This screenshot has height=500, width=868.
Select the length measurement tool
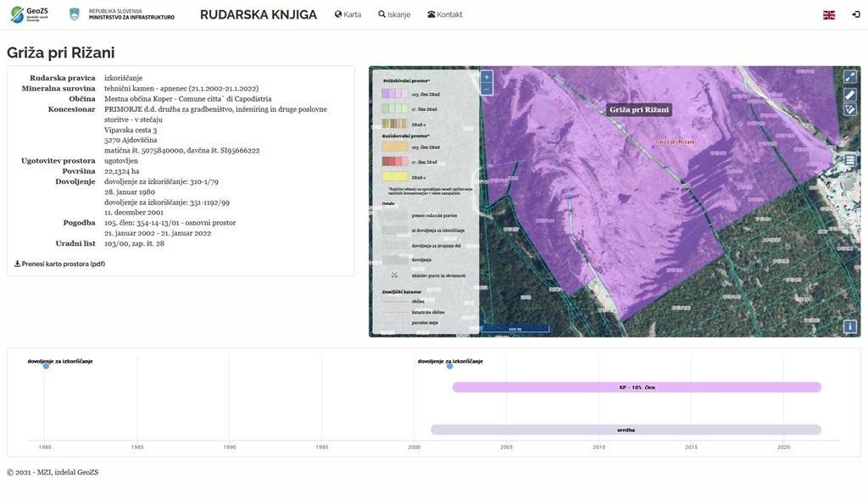click(850, 94)
